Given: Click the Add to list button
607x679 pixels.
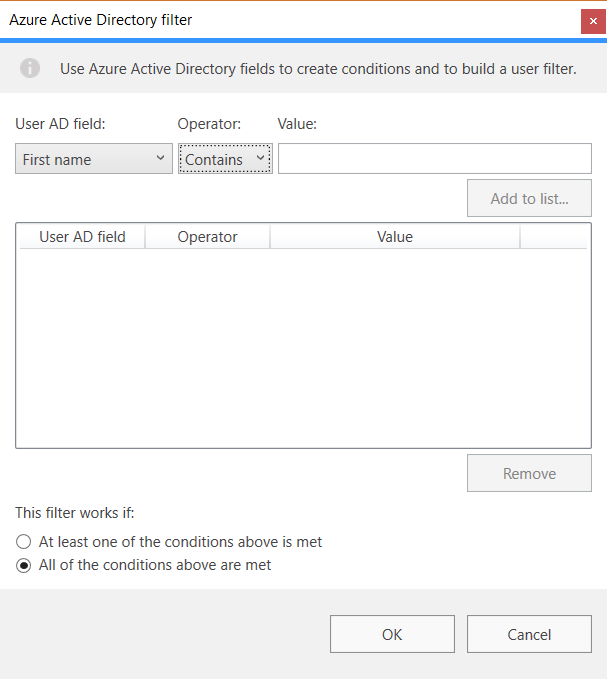Looking at the screenshot, I should point(529,198).
